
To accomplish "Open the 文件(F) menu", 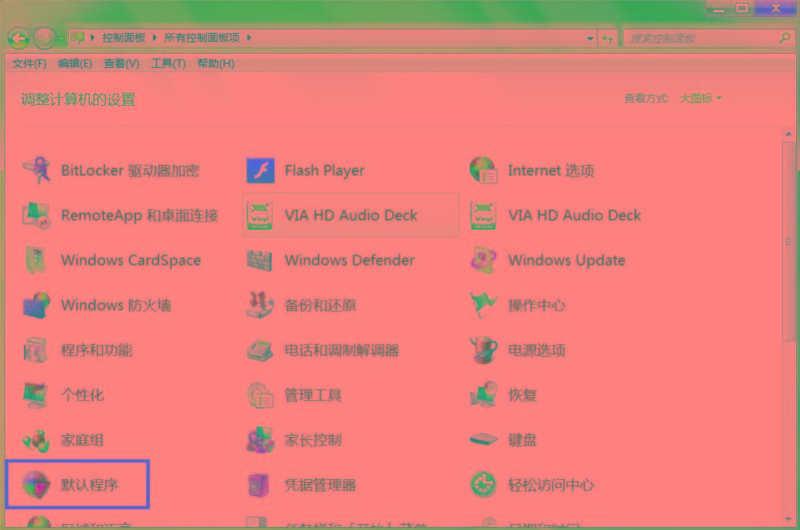I will click(x=29, y=64).
